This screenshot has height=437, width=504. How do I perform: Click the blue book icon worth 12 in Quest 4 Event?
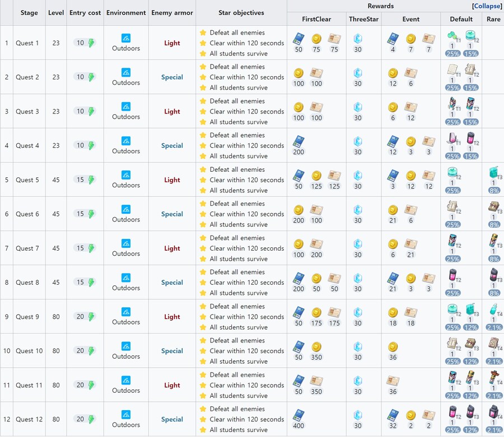pos(393,141)
